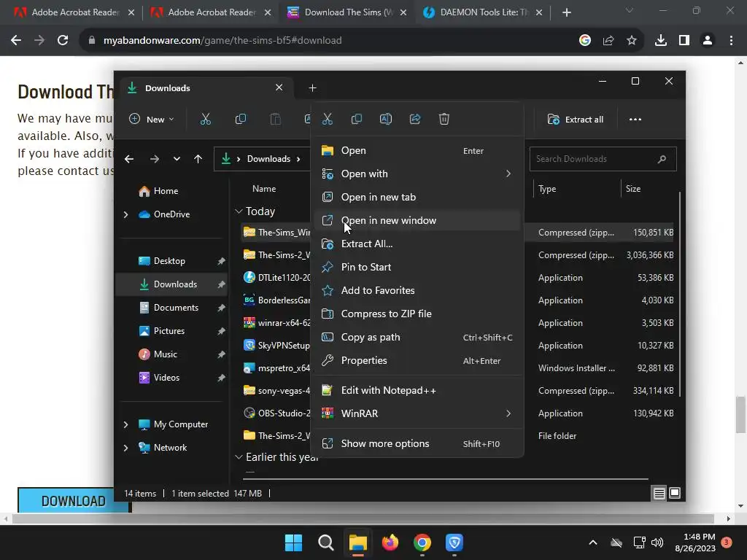Select Compress to ZIP file
747x560 pixels.
(417, 314)
